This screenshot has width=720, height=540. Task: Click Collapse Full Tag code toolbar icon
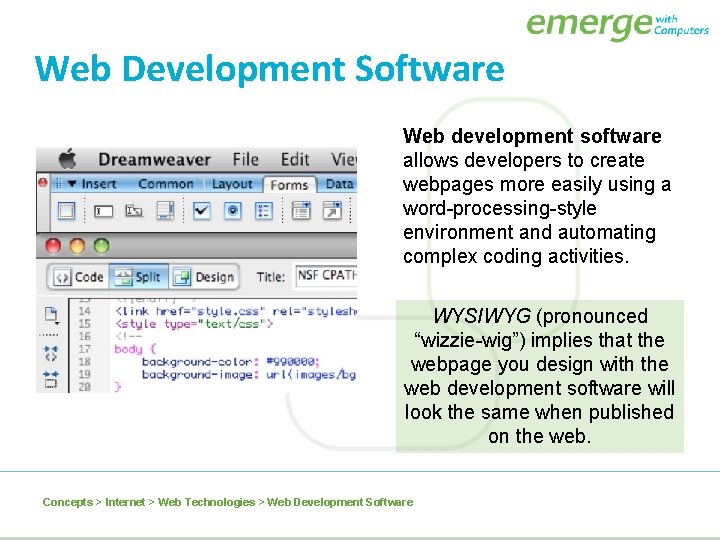[x=51, y=354]
